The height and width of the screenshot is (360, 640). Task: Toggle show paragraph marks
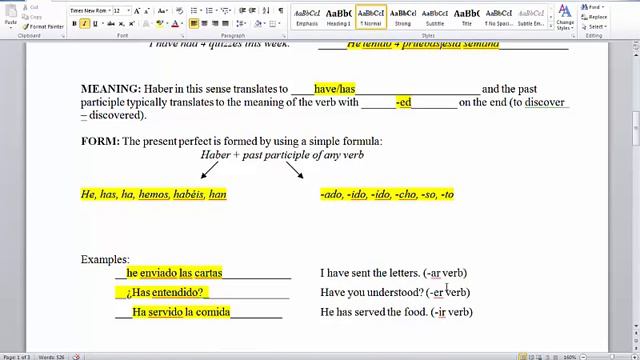coord(281,11)
